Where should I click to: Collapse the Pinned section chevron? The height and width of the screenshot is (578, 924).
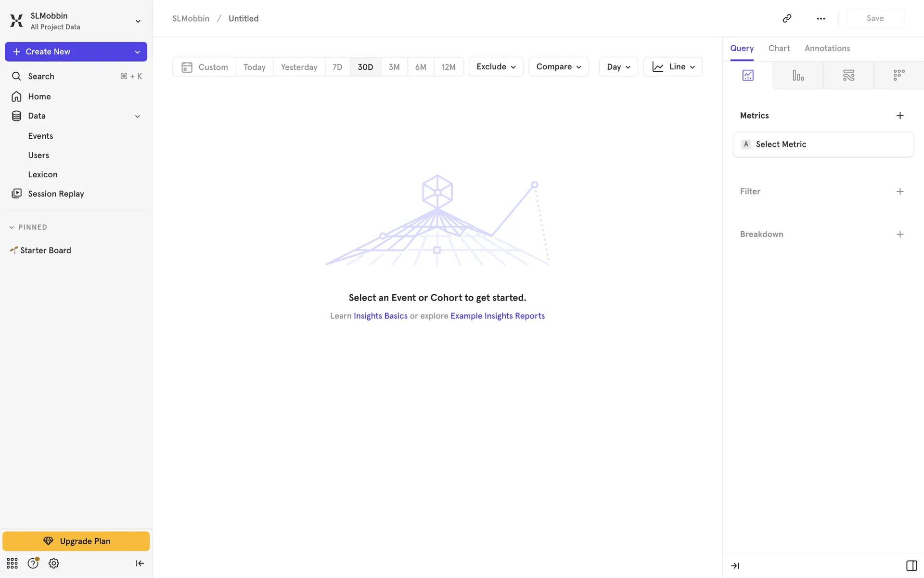[12, 227]
